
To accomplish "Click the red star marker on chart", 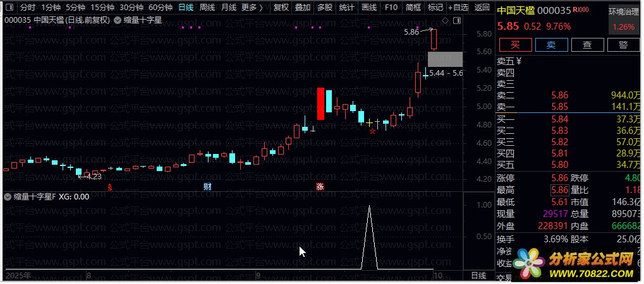I will pos(372,131).
